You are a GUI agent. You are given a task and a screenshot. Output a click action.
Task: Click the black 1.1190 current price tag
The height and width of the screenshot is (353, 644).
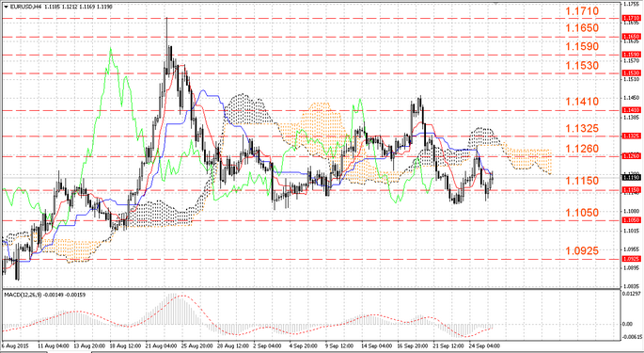(631, 177)
